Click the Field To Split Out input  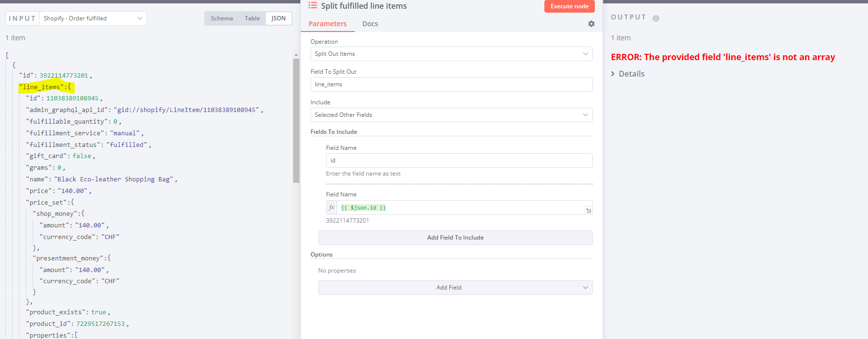(451, 84)
